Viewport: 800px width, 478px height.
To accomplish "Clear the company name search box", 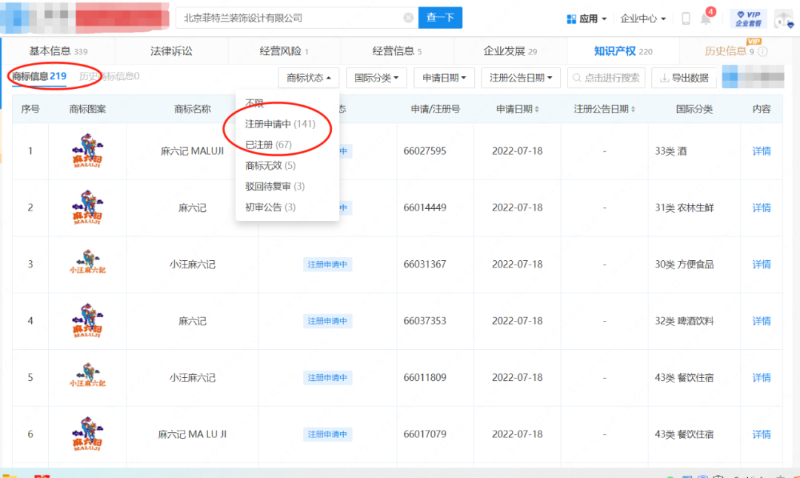I will (408, 18).
